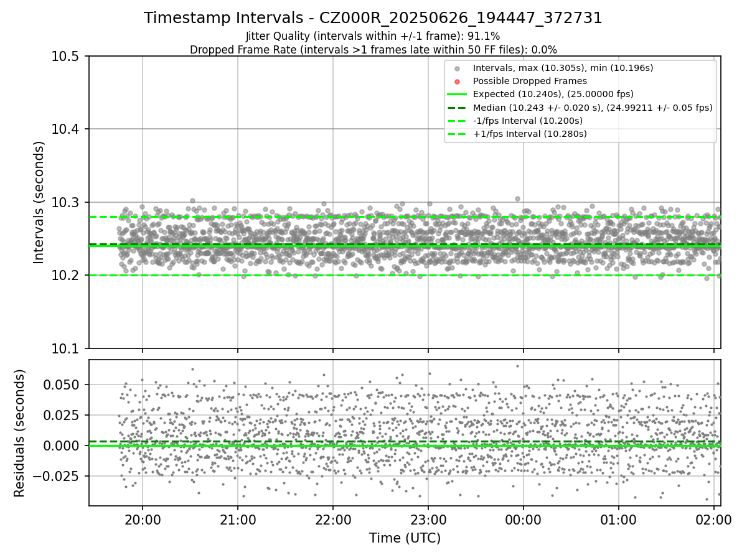
Task: Click legend entry 'Intervals, max (10.305s), min (10.196s)'
Action: 563,68
